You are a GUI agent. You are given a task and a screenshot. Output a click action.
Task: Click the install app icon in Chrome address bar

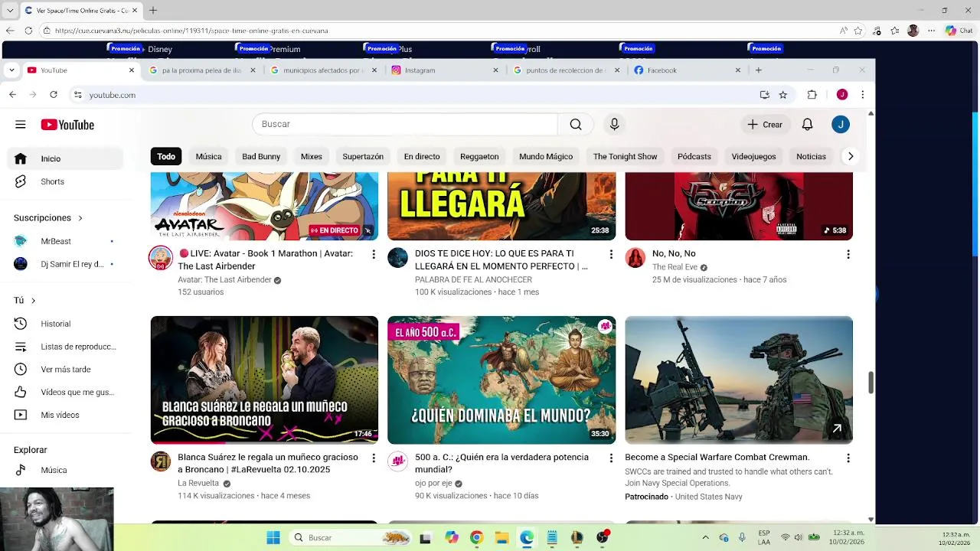[764, 95]
